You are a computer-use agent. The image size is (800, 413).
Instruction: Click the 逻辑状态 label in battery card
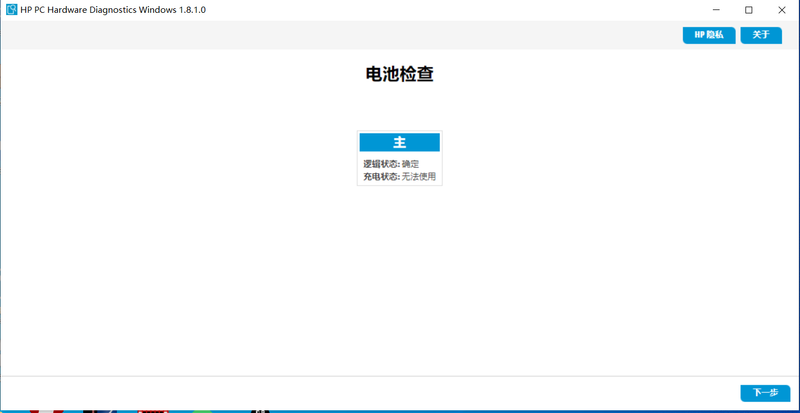380,164
